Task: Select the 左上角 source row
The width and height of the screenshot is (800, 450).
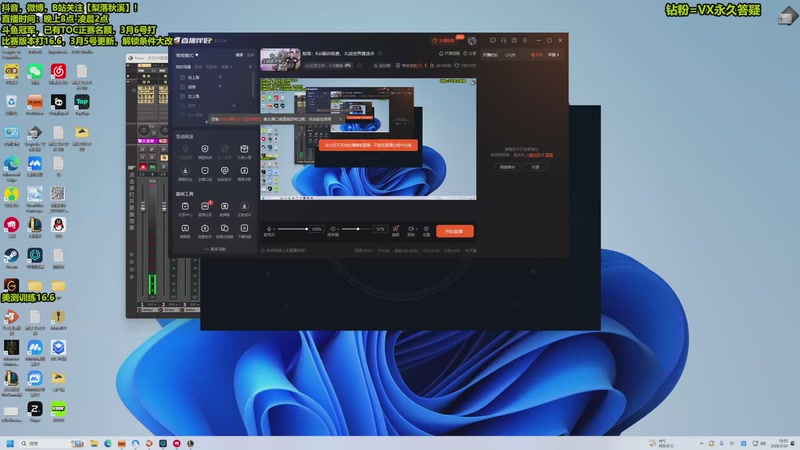Action: tap(213, 96)
